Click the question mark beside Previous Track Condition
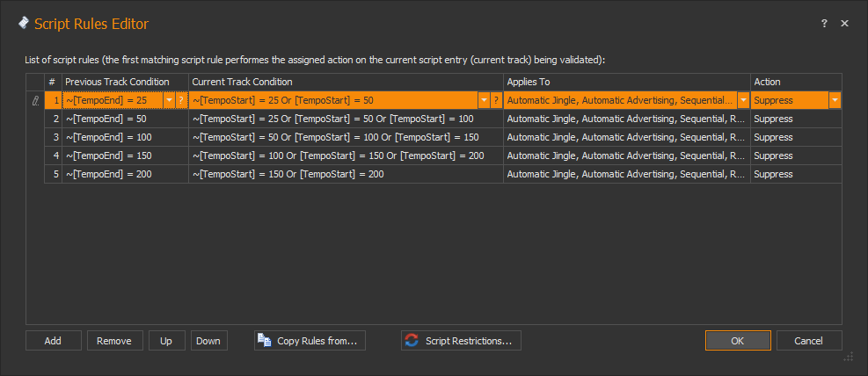 click(x=181, y=100)
